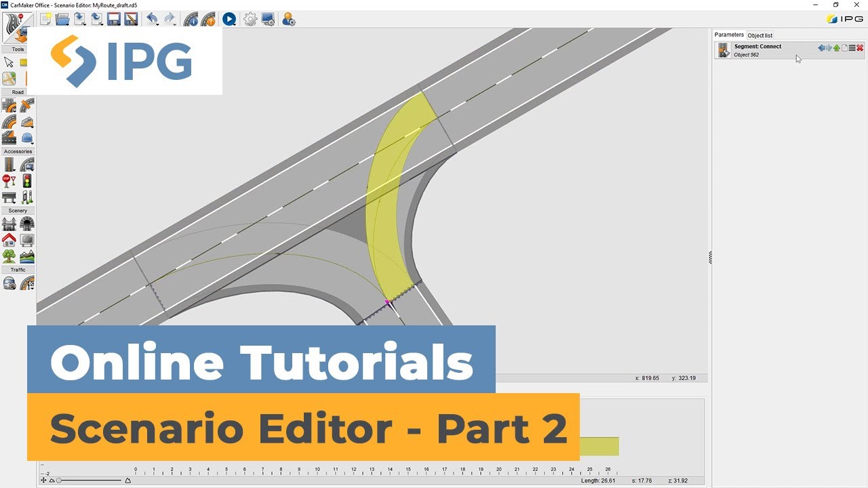Open the Segment Connect options menu icon
The height and width of the screenshot is (488, 868).
pyautogui.click(x=852, y=47)
